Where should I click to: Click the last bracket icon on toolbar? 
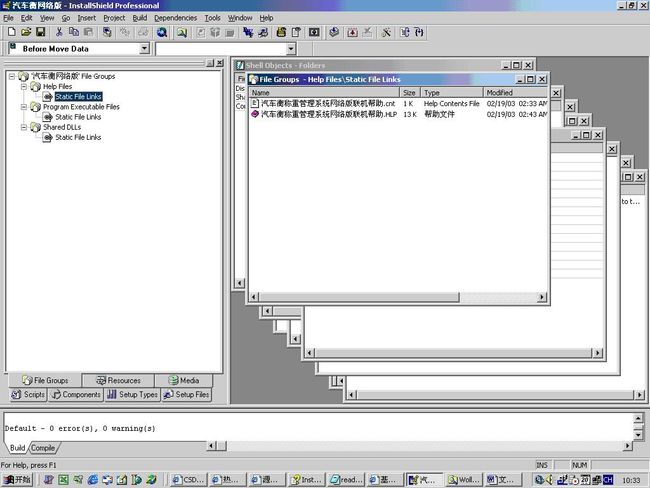[x=419, y=32]
